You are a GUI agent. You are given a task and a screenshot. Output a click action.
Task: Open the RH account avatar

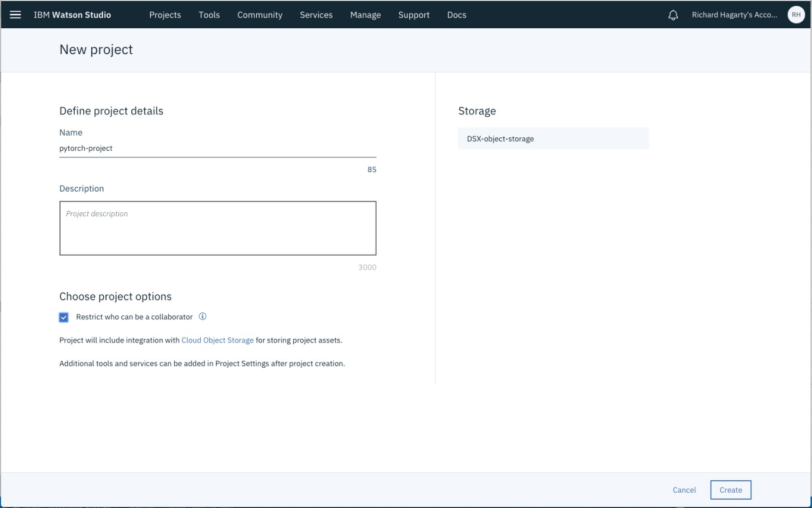tap(796, 15)
